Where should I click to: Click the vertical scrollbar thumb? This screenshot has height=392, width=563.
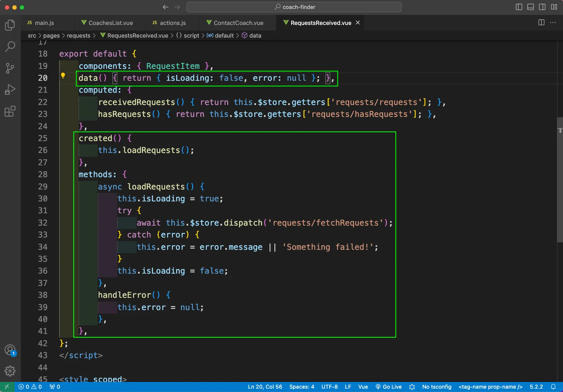point(560,179)
